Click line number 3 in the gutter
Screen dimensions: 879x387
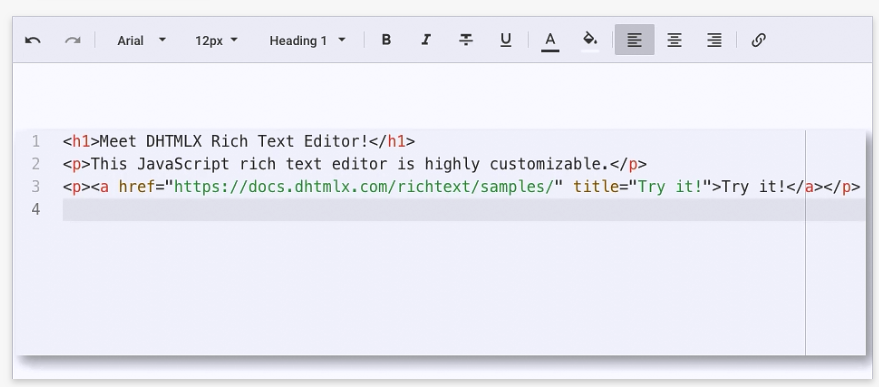[36, 187]
